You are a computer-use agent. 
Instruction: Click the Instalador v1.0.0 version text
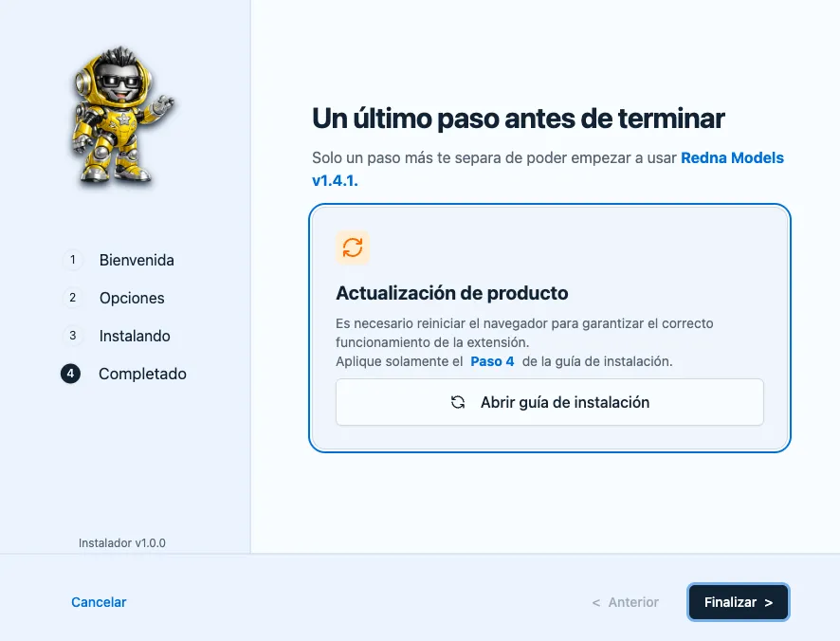[x=122, y=543]
